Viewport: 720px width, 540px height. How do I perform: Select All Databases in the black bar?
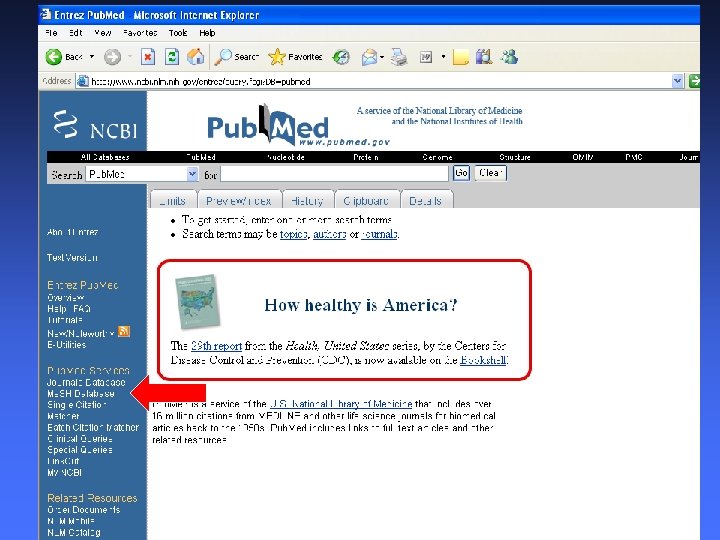(105, 157)
